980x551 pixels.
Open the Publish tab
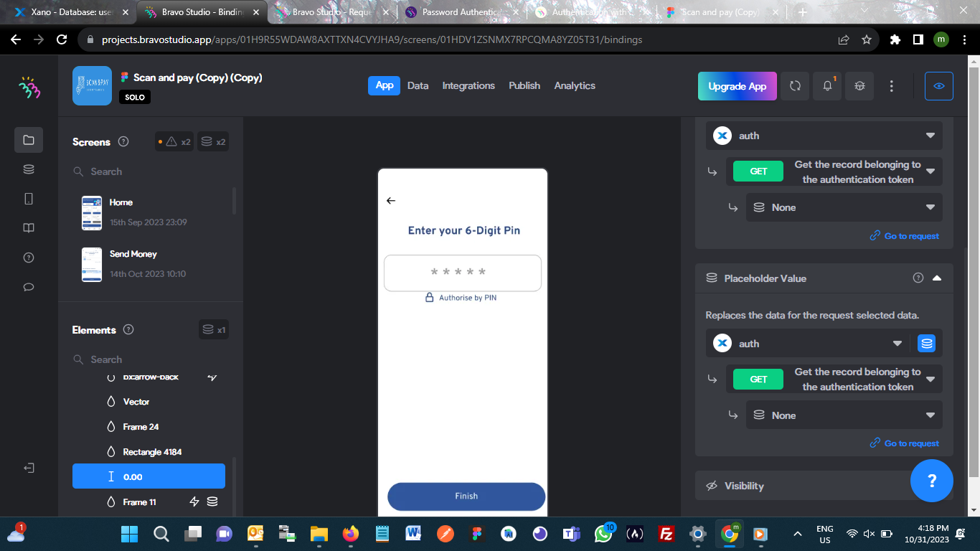pyautogui.click(x=524, y=85)
